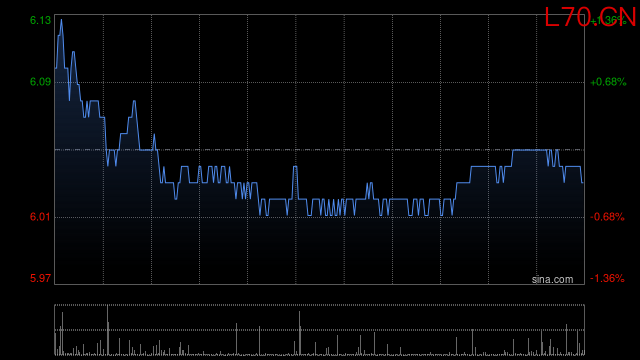Select the 6.09 price axis label
The image size is (640, 360).
pyautogui.click(x=40, y=82)
